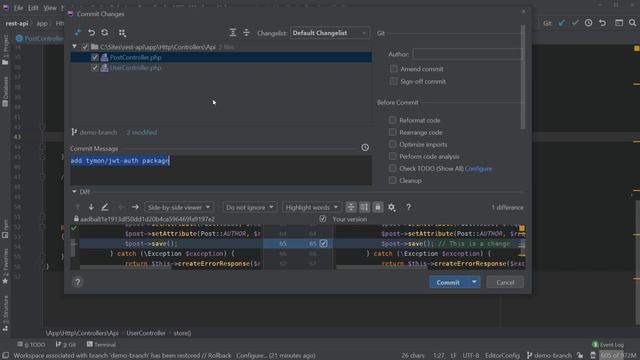The width and height of the screenshot is (640, 360).
Task: Open the Database tool window sidebar
Action: [5, 91]
